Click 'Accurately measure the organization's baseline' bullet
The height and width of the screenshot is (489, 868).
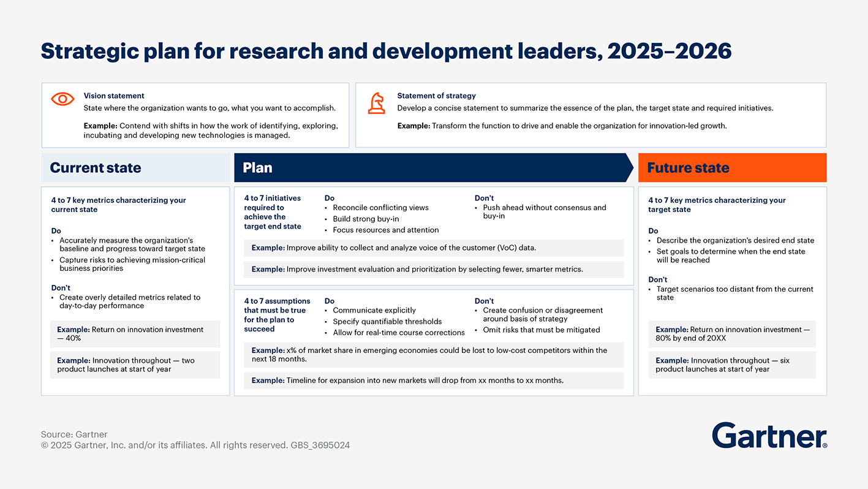132,245
